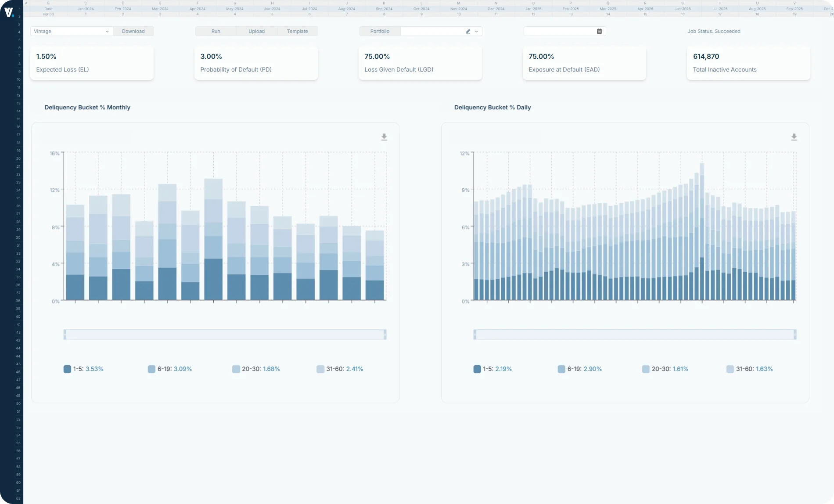
Task: Open the date picker calendar icon
Action: [x=599, y=31]
